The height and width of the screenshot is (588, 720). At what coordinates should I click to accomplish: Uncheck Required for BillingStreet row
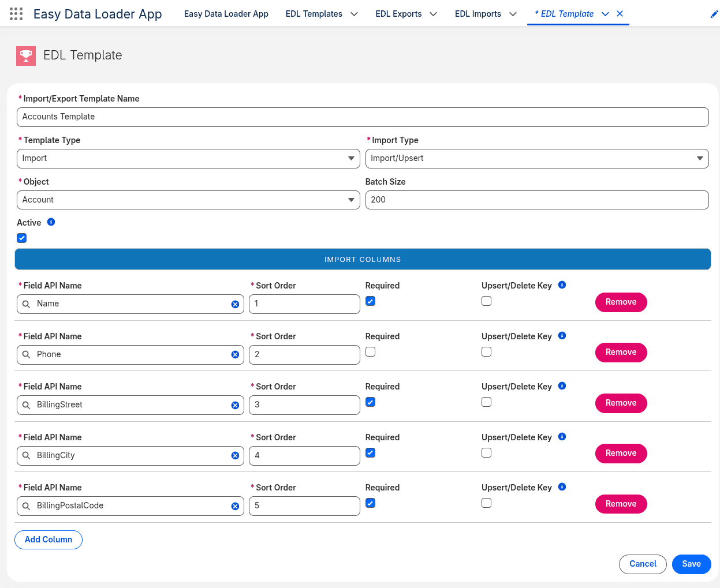[371, 402]
